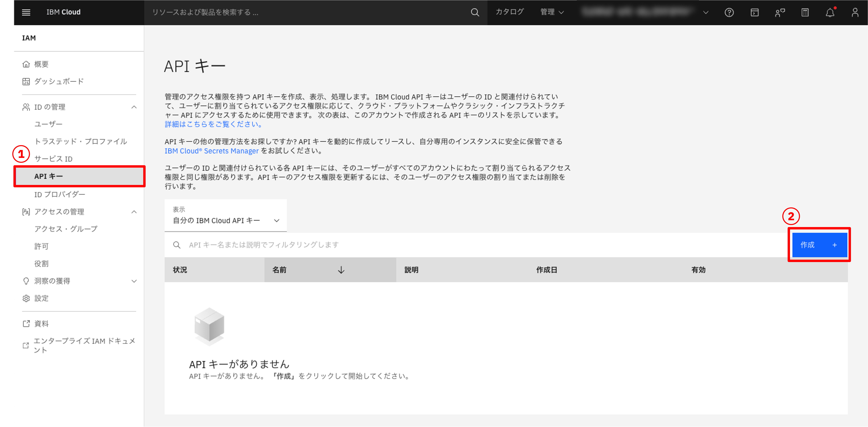Click the contact support icon in header
Image resolution: width=868 pixels, height=427 pixels.
pyautogui.click(x=780, y=12)
